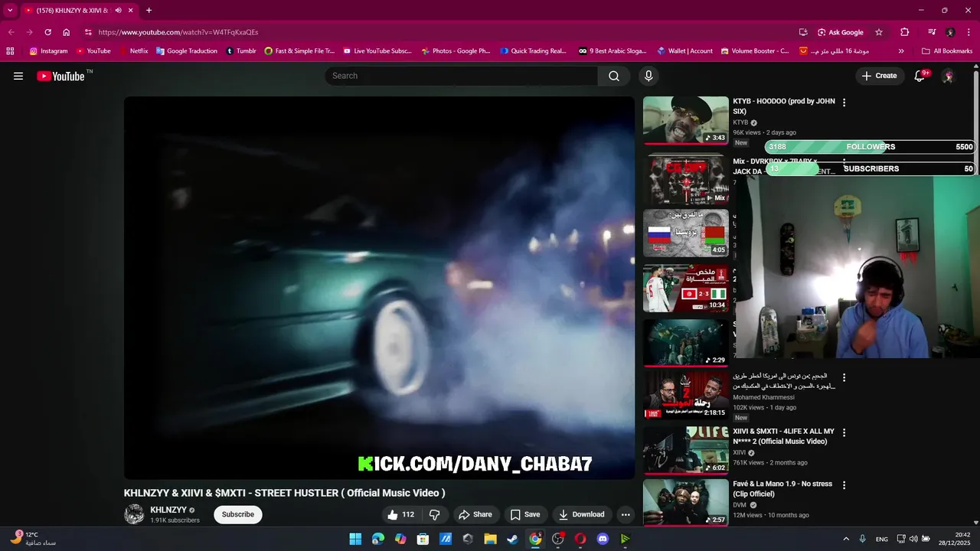This screenshot has width=980, height=551.
Task: Open the DVRKBOY mix thumbnail
Action: (x=686, y=180)
